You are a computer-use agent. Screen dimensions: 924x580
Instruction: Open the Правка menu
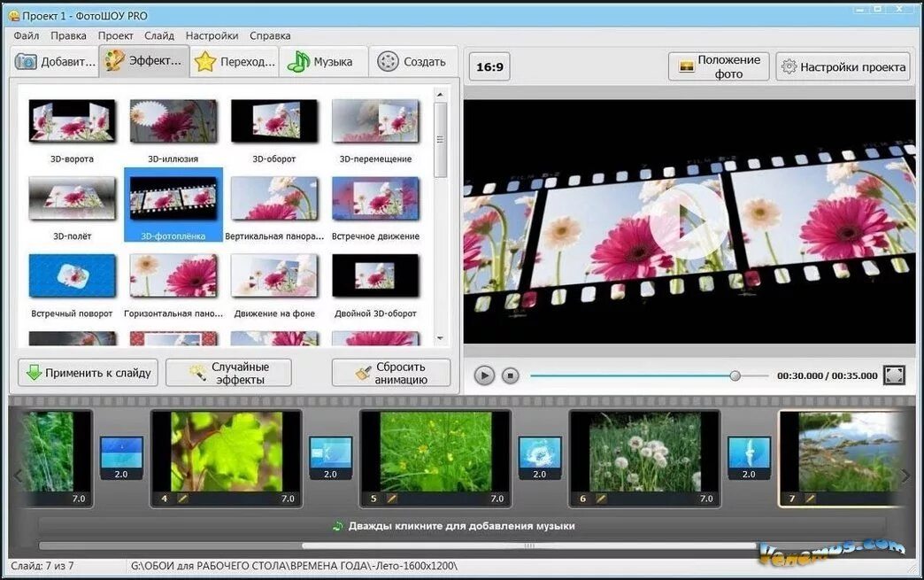pos(68,35)
